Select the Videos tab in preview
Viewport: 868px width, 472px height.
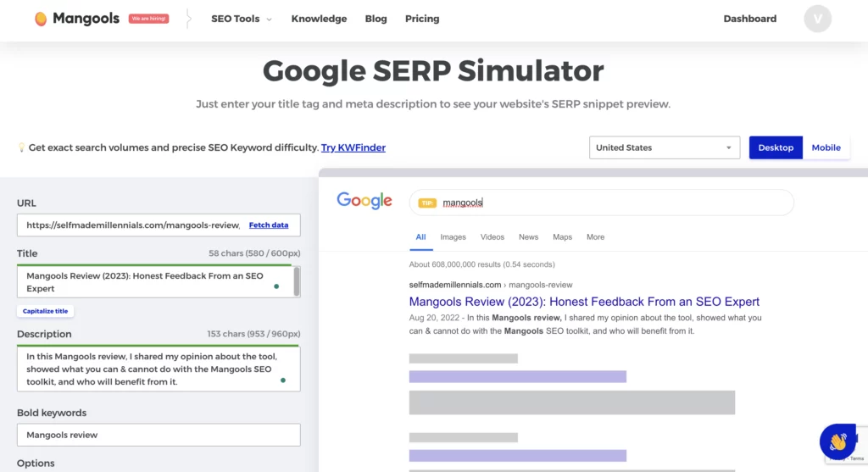[492, 236]
